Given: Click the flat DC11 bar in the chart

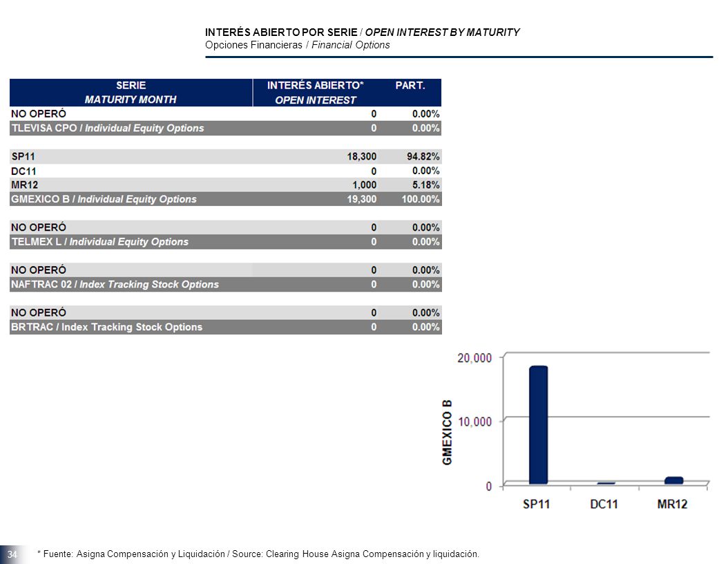Looking at the screenshot, I should coord(606,483).
